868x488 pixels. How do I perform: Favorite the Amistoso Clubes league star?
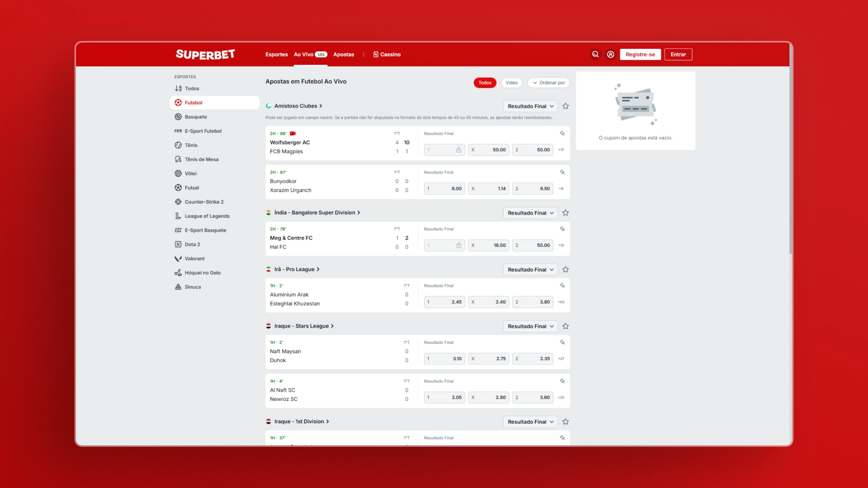566,106
